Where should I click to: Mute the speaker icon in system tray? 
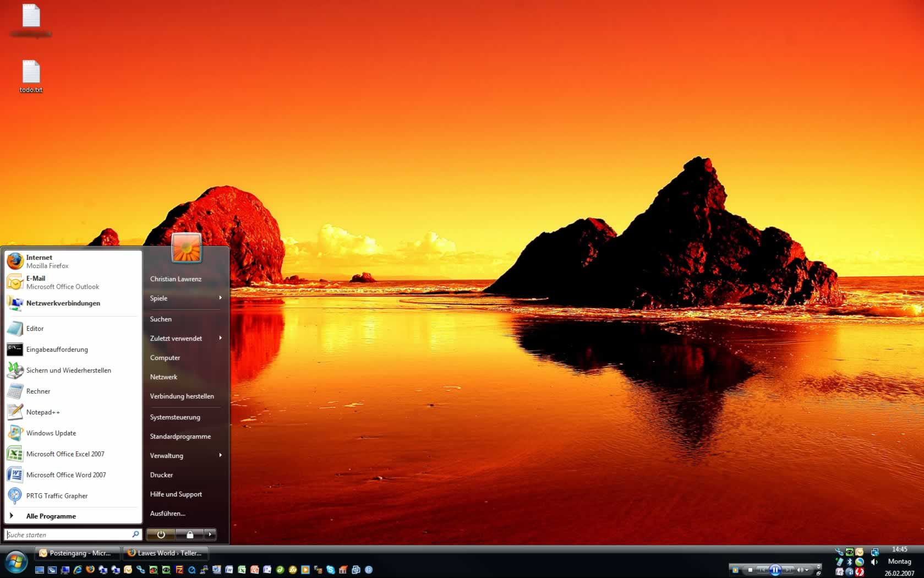coord(874,562)
